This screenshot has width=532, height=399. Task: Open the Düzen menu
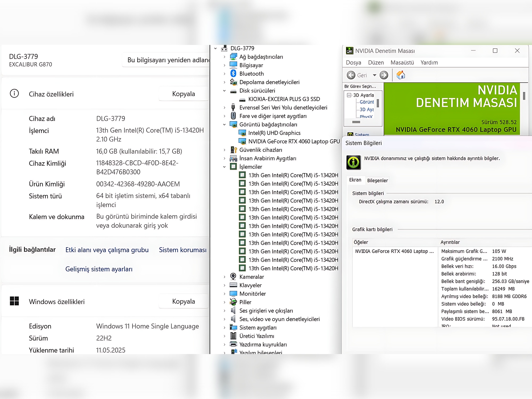pos(376,63)
